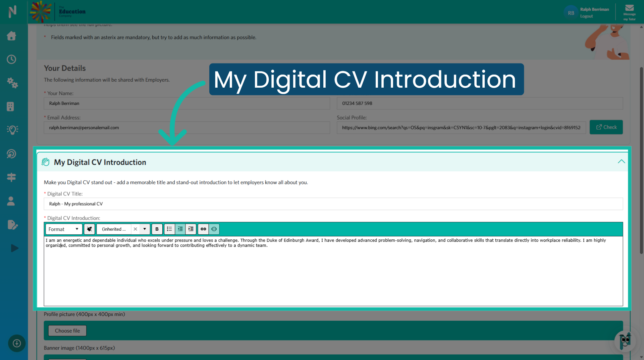This screenshot has height=360, width=644.
Task: Insert bulleted list in the editor
Action: point(169,229)
